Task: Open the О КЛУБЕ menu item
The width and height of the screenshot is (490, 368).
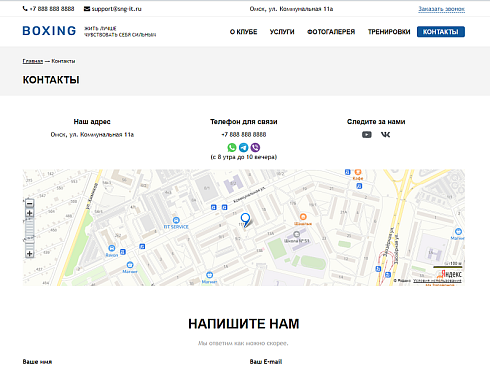Action: 243,32
